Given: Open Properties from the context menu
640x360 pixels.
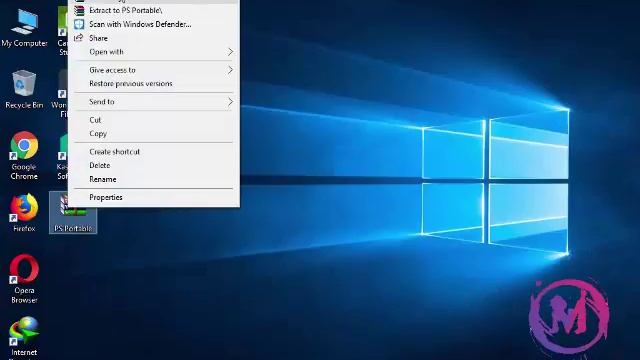Looking at the screenshot, I should pyautogui.click(x=154, y=198).
